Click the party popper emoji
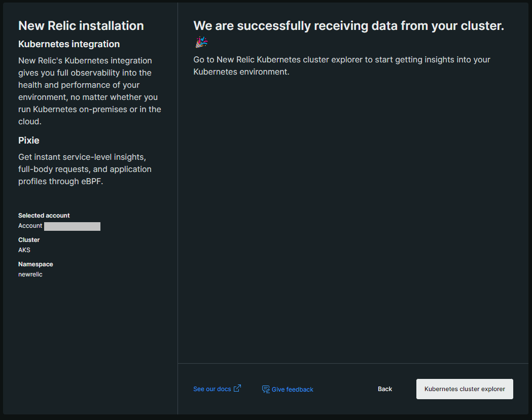532x420 pixels. tap(201, 42)
